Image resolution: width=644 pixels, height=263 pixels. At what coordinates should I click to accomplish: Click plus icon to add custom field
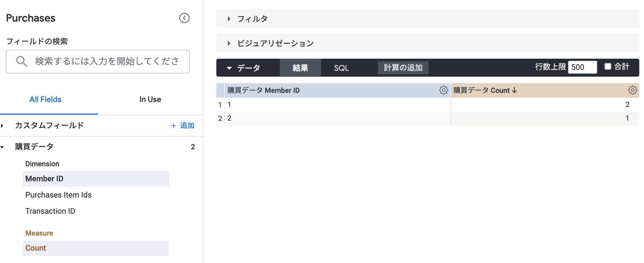[x=174, y=126]
